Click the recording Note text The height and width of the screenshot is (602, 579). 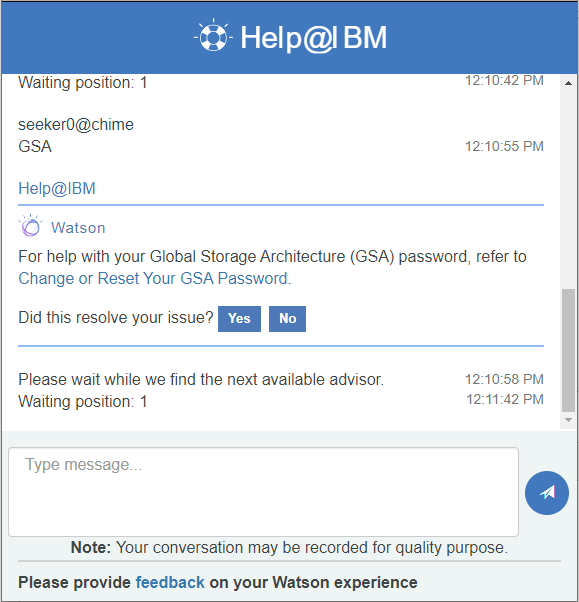[290, 547]
